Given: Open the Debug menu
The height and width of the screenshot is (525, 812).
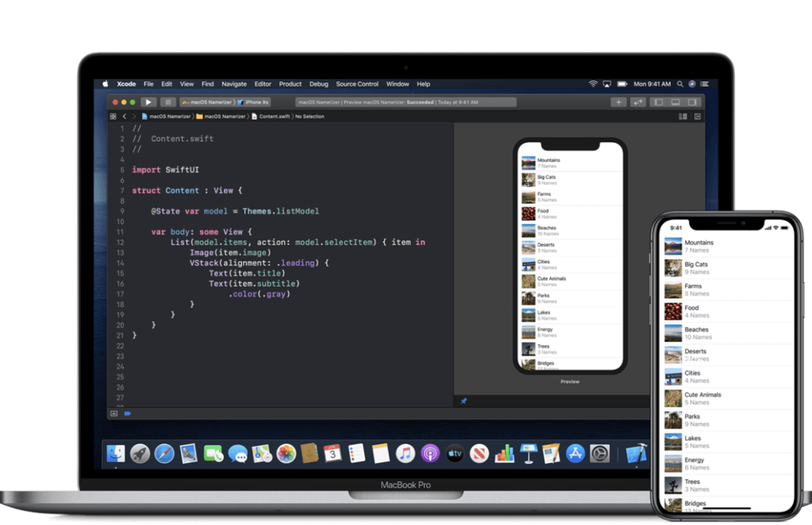Looking at the screenshot, I should pyautogui.click(x=319, y=84).
